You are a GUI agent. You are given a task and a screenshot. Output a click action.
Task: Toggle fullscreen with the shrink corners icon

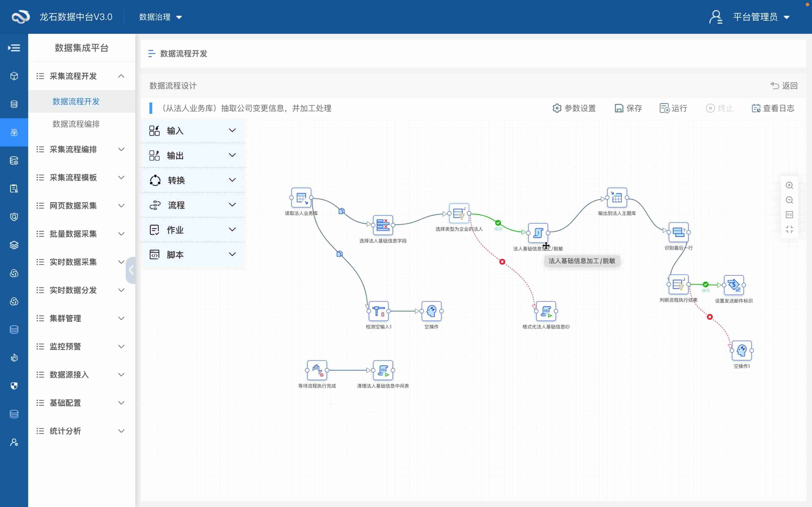(789, 229)
